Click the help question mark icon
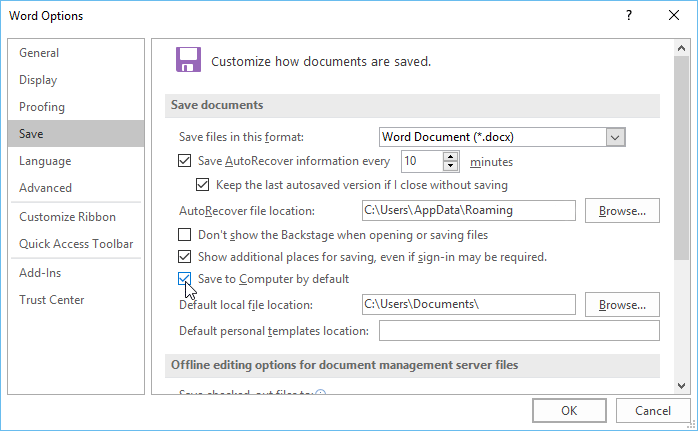The width and height of the screenshot is (698, 431). (629, 16)
